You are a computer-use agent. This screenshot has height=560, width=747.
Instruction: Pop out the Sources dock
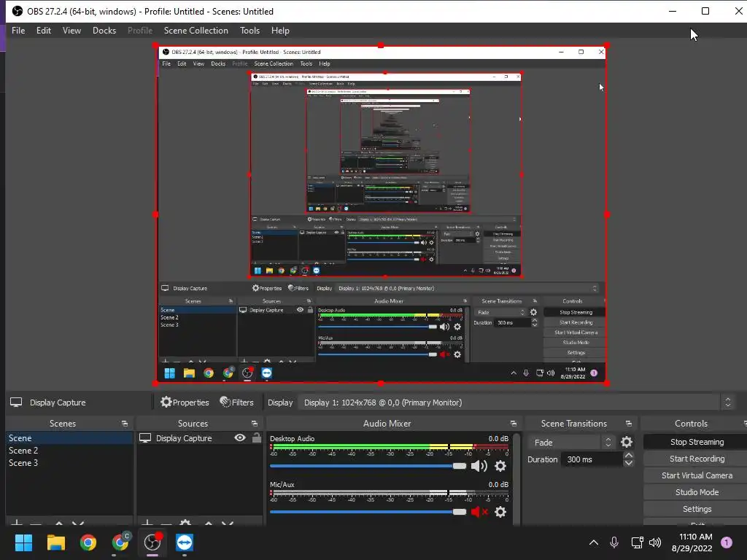(255, 424)
